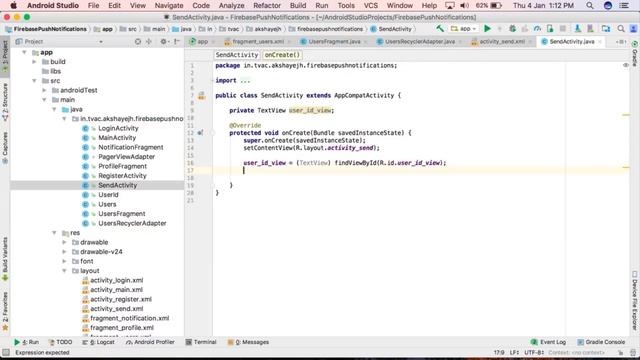Collapse the src folder node
The image size is (640, 360).
pyautogui.click(x=34, y=81)
